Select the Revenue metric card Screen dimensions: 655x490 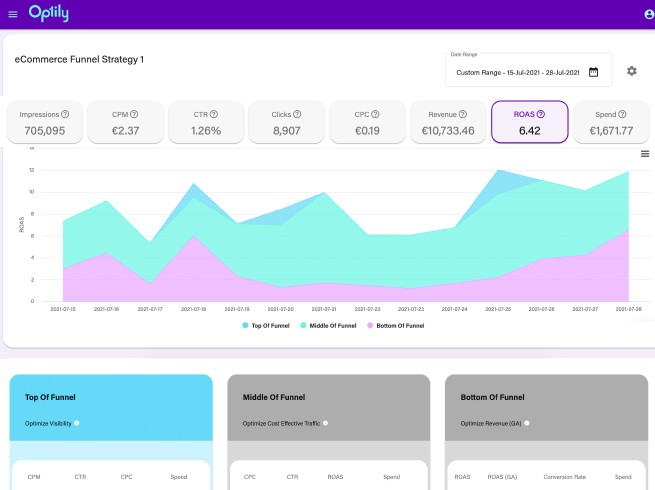coord(448,122)
